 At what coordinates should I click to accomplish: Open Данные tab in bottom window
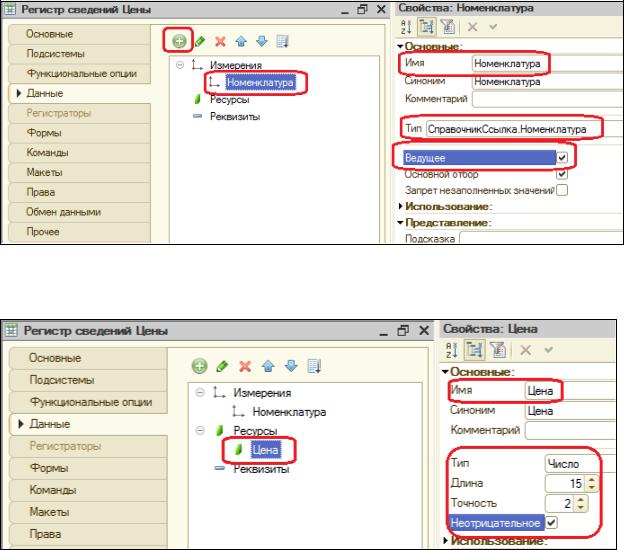(88, 424)
